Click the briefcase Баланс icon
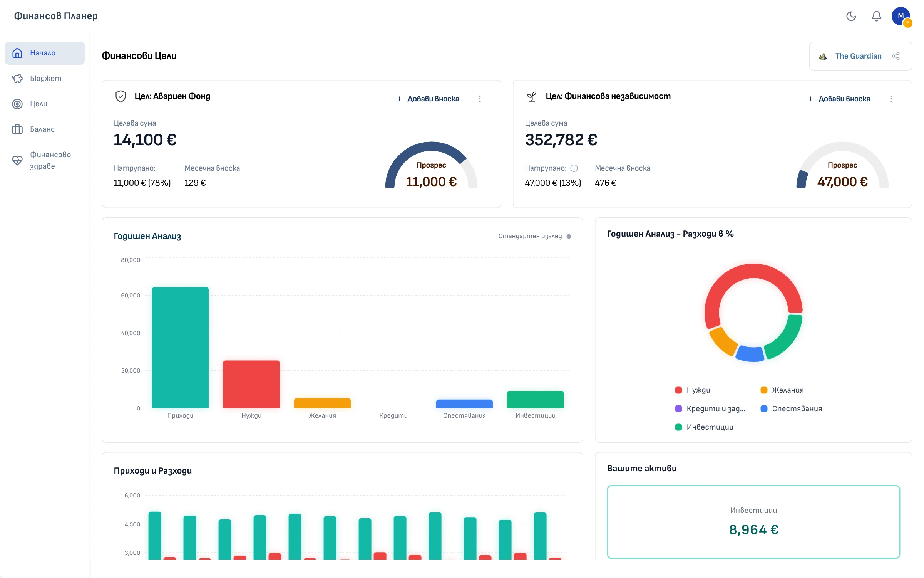This screenshot has height=578, width=924. 17,129
